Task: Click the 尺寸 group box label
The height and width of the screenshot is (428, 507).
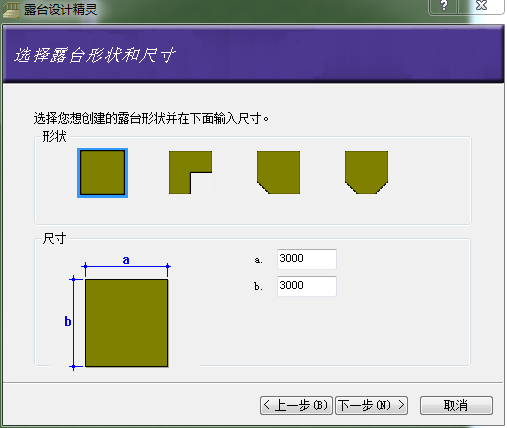Action: click(x=54, y=238)
